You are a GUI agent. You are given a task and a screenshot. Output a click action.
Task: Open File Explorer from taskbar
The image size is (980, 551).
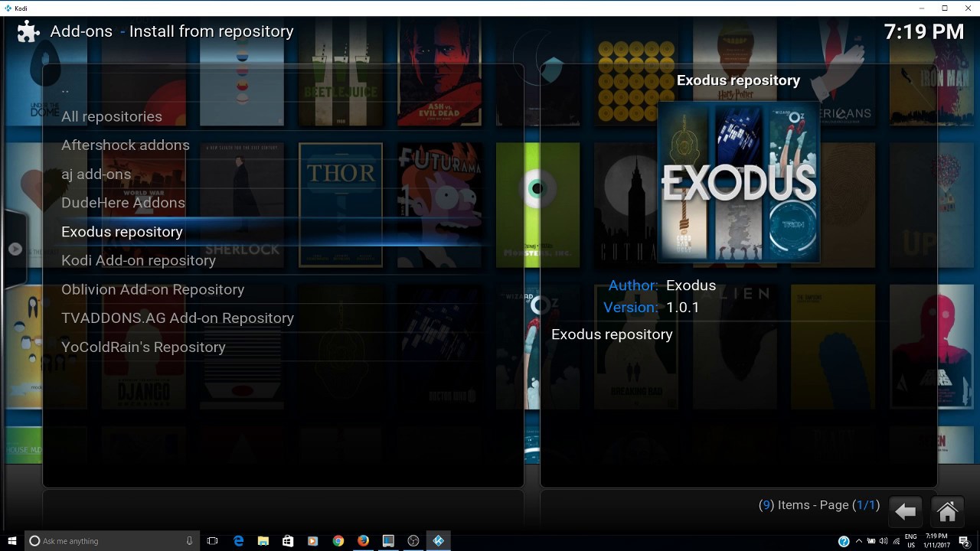(263, 541)
